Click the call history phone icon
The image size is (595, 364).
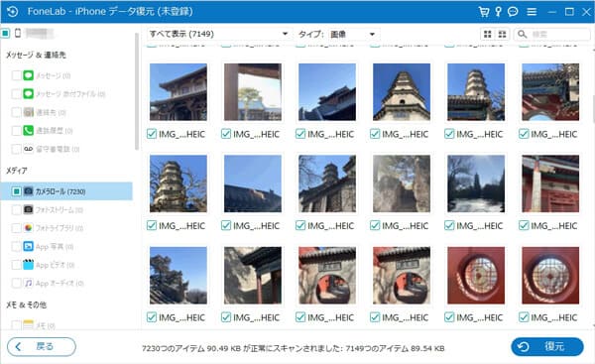[29, 130]
